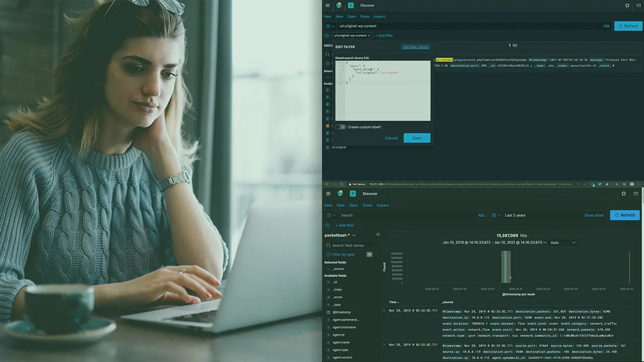
Task: Click D space avatar in bottom window
Action: 353,194
